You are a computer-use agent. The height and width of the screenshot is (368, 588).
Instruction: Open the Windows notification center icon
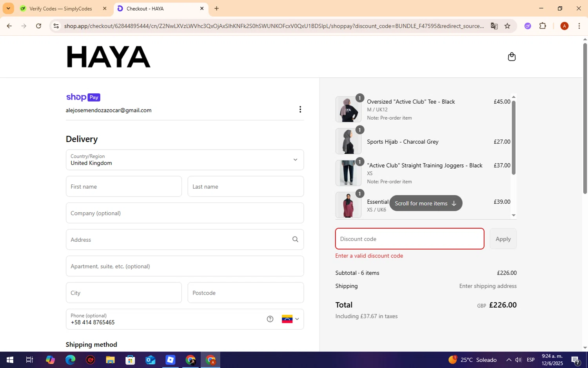coord(575,360)
